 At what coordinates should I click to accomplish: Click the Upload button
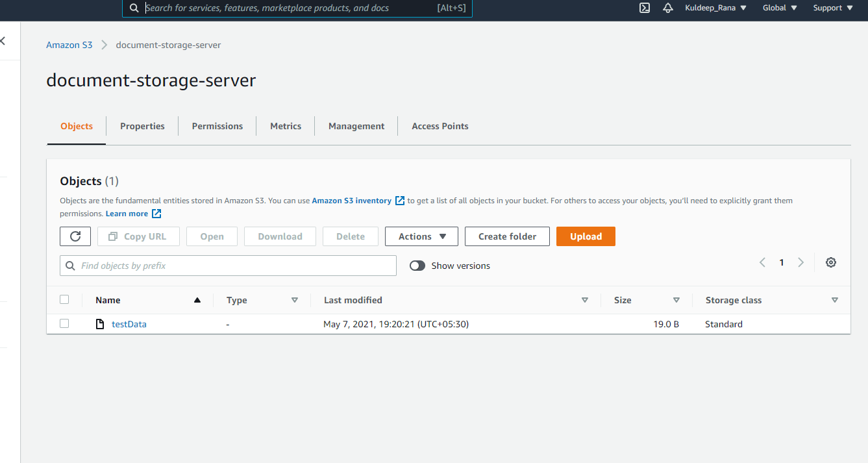585,236
